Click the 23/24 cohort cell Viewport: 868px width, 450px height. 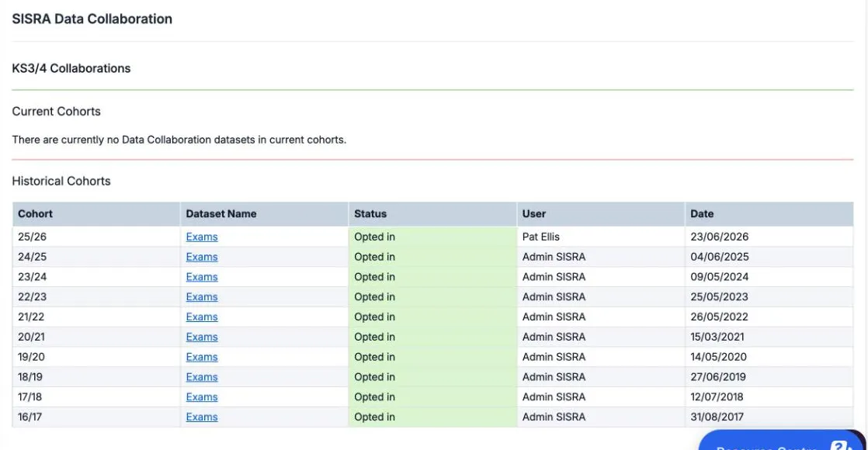[96, 277]
